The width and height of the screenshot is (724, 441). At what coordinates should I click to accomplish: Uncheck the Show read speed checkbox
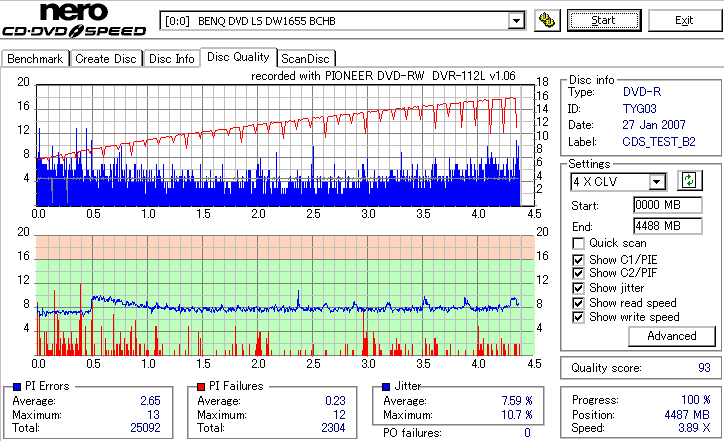coord(578,303)
